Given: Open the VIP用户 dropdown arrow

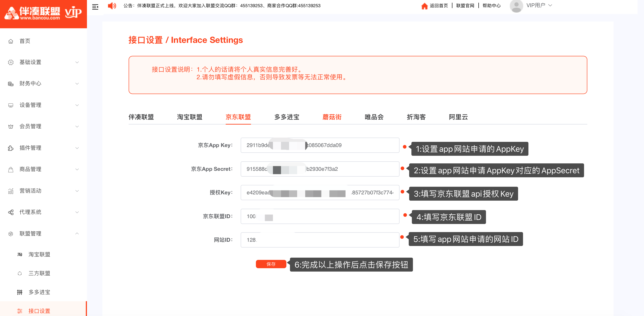Looking at the screenshot, I should [550, 6].
